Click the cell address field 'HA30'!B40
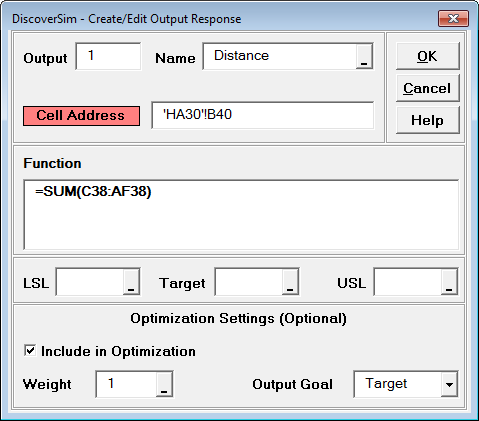Screen dimensions: 479x421 click(263, 115)
